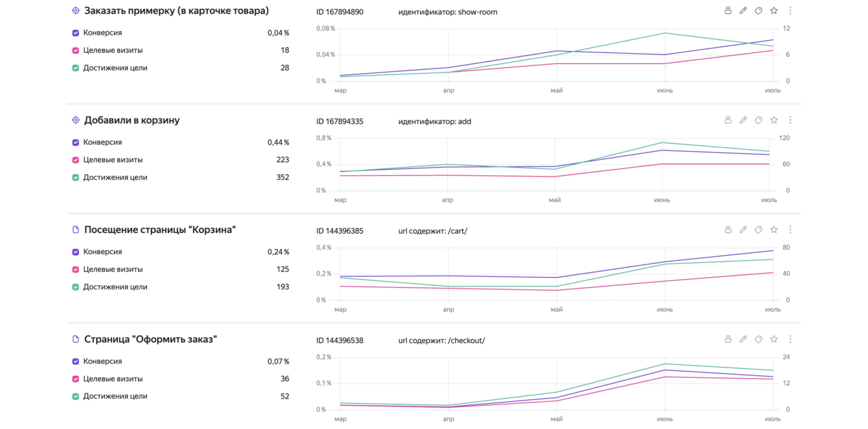This screenshot has height=429, width=868.
Task: Expand kebab menu for "Страница Оформить заказ"
Action: tap(790, 339)
